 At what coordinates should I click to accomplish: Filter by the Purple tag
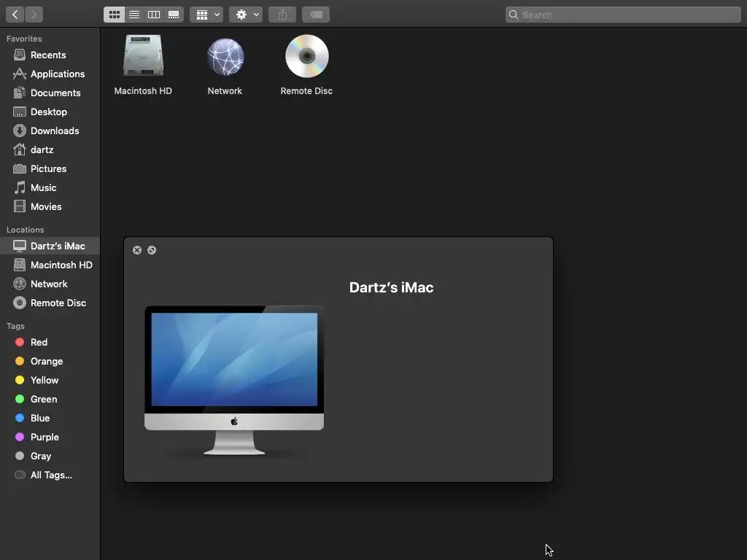(x=50, y=437)
